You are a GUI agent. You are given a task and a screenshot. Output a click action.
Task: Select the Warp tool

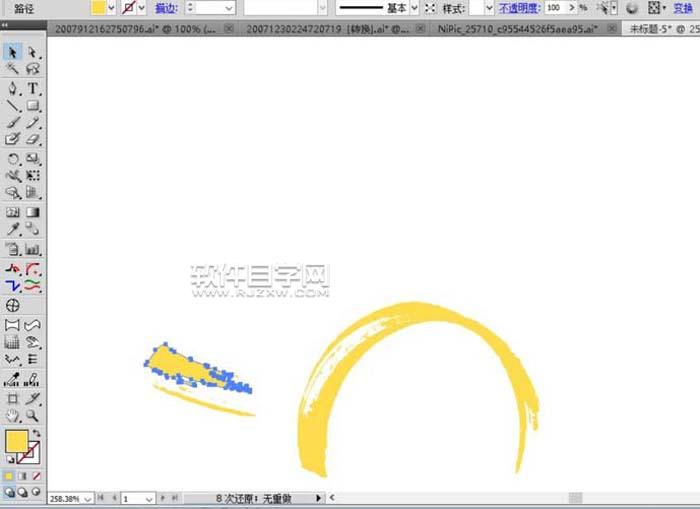(x=12, y=175)
